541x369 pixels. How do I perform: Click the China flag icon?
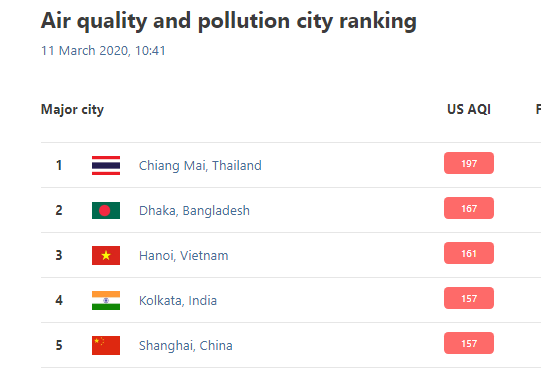(106, 346)
